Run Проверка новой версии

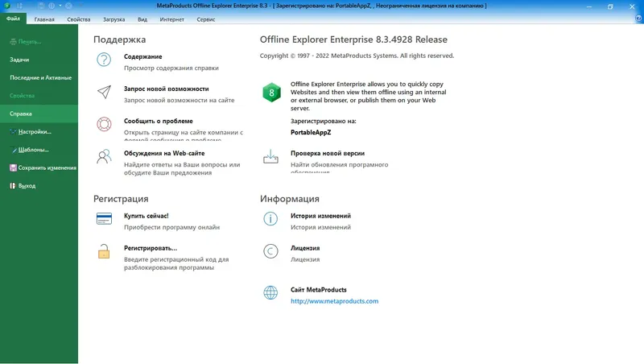[328, 153]
